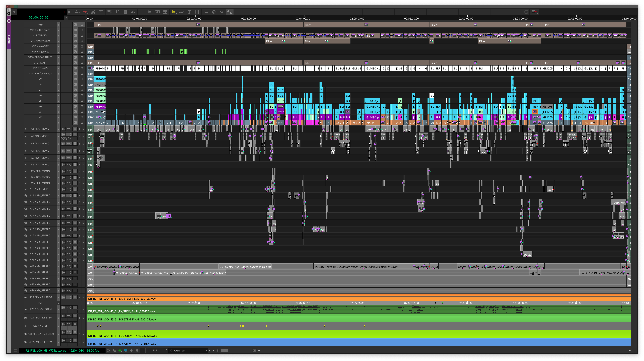Select track V14 / New VFX
Image resolution: width=644 pixels, height=361 pixels.
click(x=40, y=52)
